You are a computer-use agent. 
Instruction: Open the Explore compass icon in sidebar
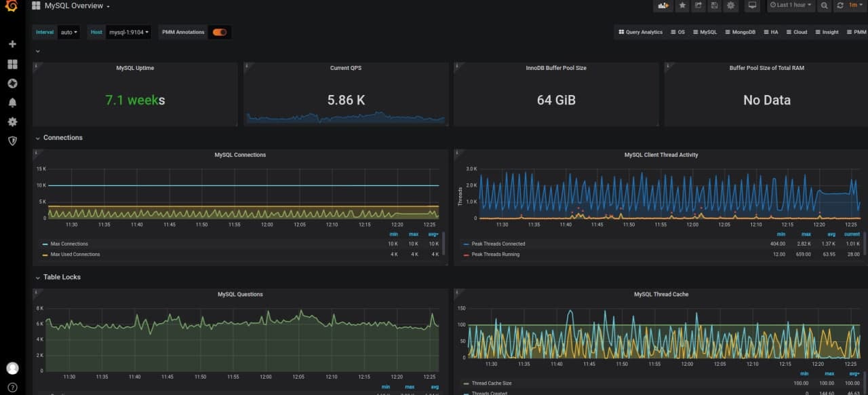(x=12, y=83)
